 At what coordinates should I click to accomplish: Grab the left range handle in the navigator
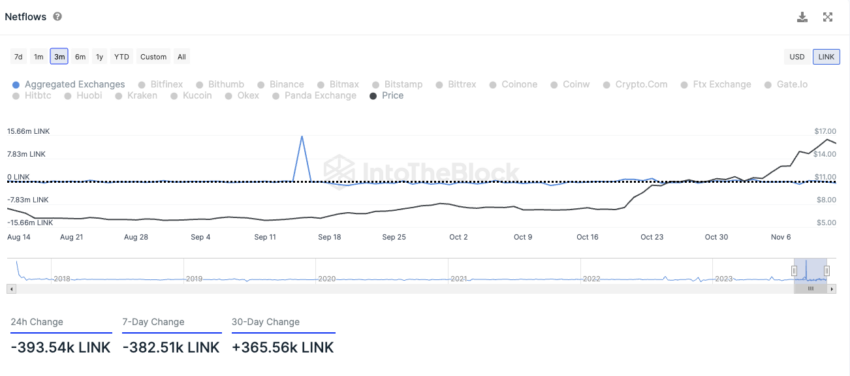[x=794, y=270]
